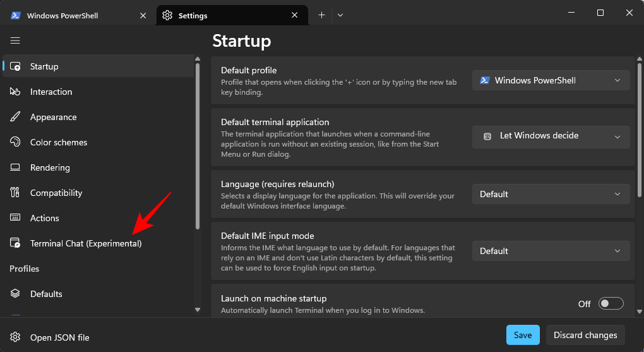Open the Compatibility settings page
The width and height of the screenshot is (644, 352).
coord(56,193)
